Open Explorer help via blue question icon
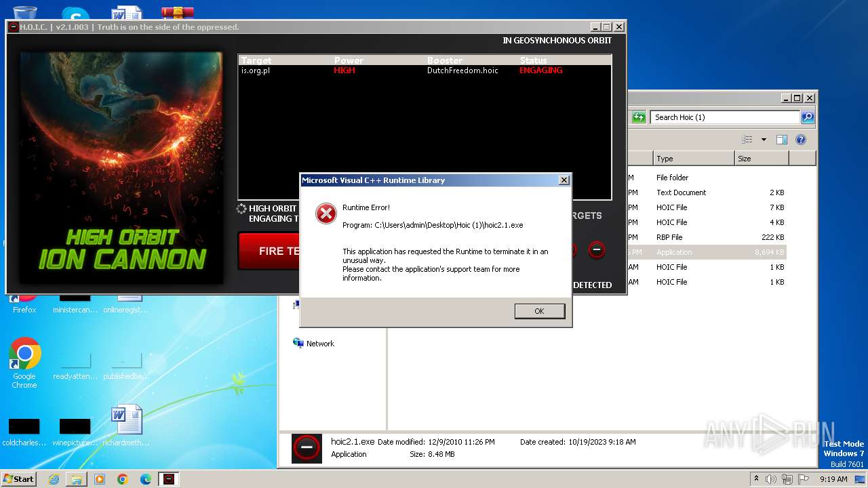 click(x=800, y=140)
